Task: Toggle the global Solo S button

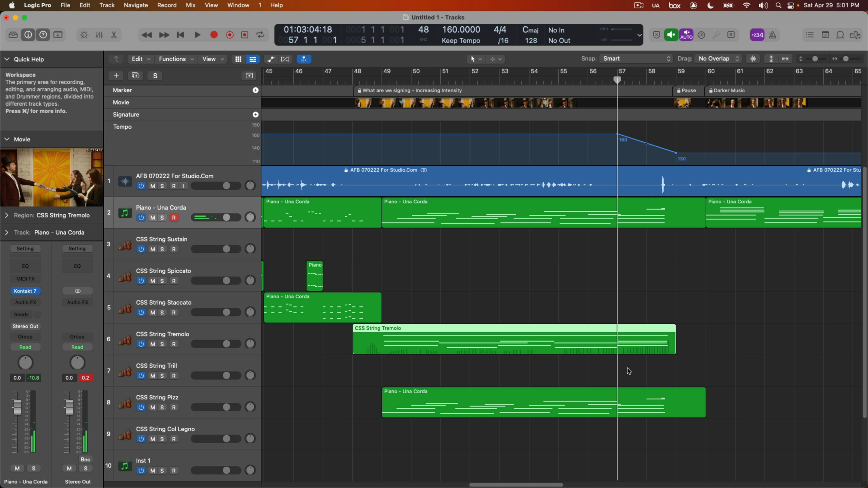Action: click(x=155, y=75)
